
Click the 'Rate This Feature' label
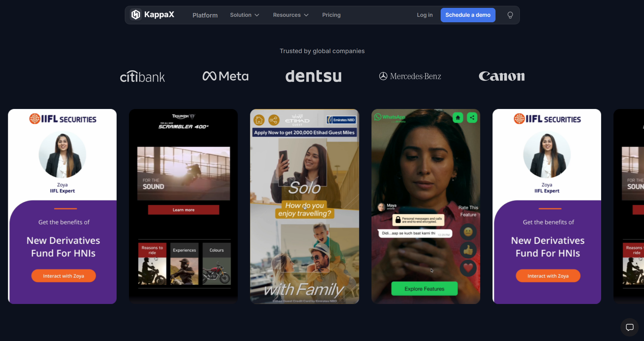[468, 211]
